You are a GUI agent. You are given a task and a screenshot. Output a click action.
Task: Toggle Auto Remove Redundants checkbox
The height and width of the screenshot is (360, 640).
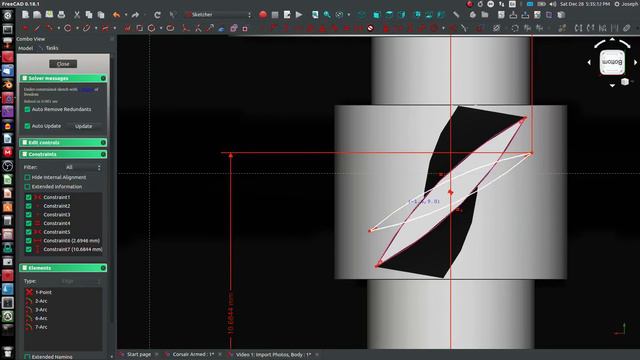pyautogui.click(x=27, y=109)
